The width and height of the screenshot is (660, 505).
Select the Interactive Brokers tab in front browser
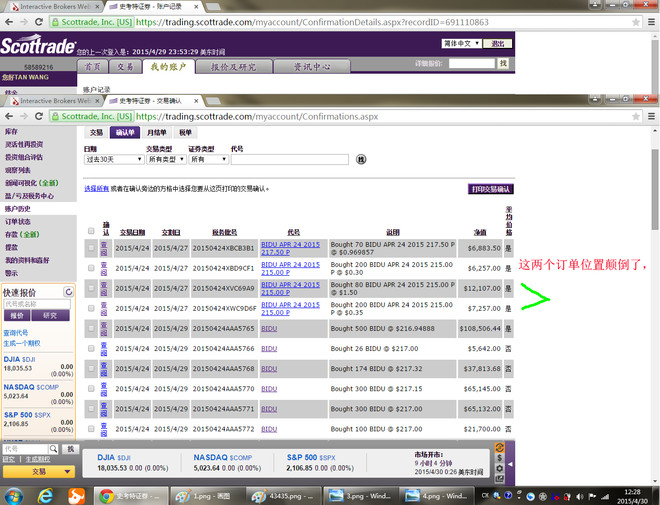point(56,101)
